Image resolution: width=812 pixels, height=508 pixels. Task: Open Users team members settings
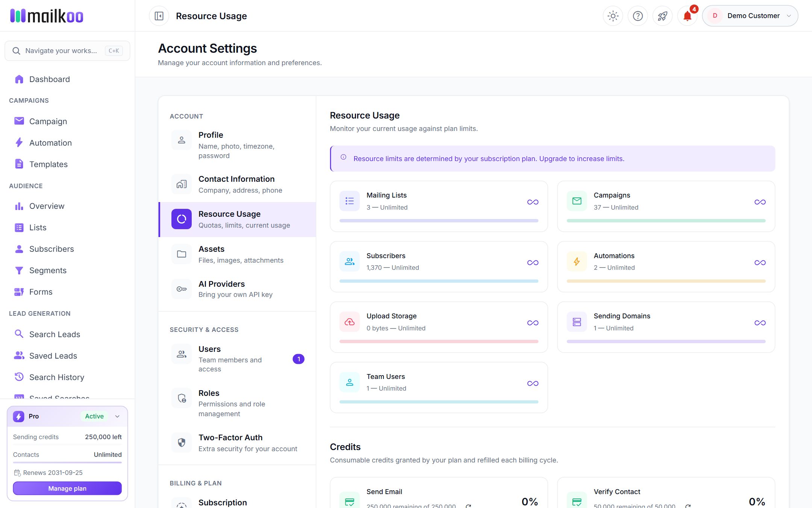tap(237, 359)
